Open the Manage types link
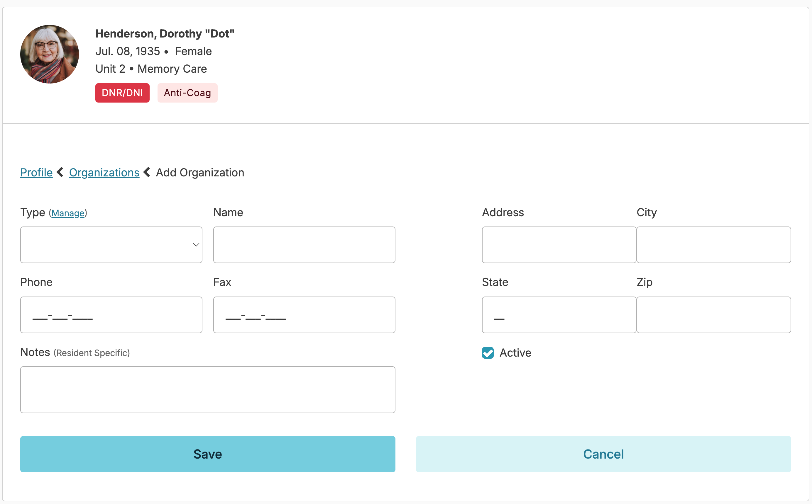 [x=68, y=213]
